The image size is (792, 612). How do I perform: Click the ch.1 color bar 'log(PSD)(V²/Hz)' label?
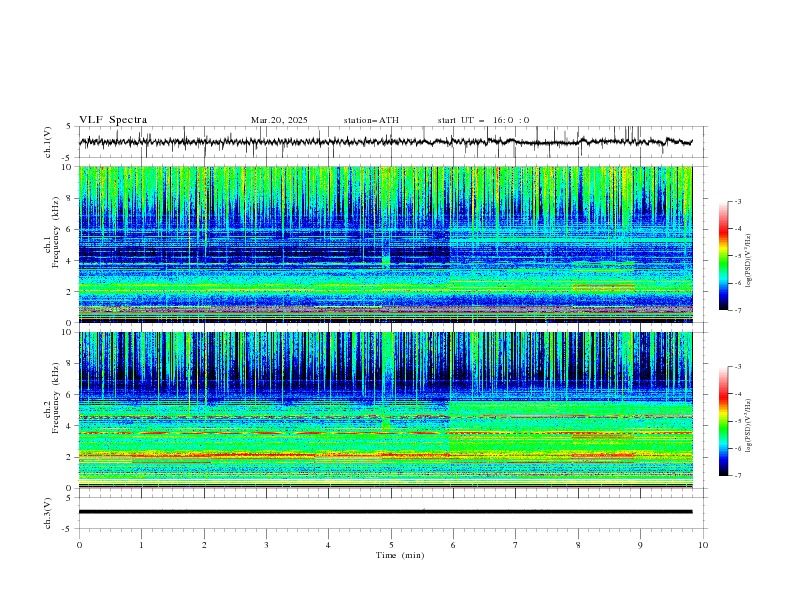coord(749,261)
